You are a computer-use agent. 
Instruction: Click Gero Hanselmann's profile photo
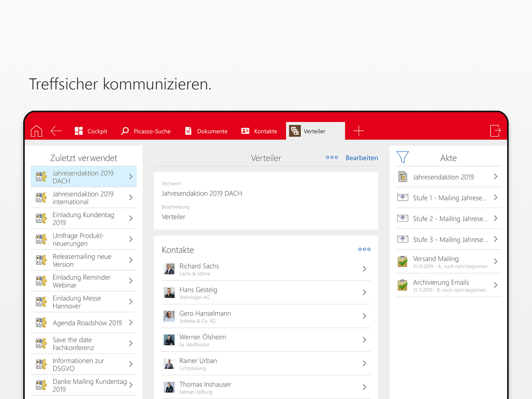point(169,316)
